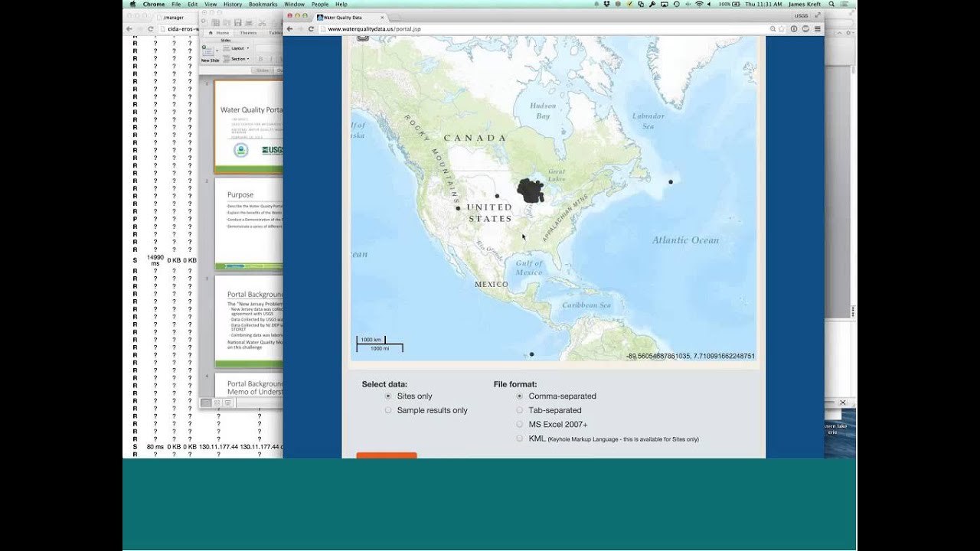Select Water Quality Portal slide thumbnail
The width and height of the screenshot is (980, 551).
click(x=249, y=127)
